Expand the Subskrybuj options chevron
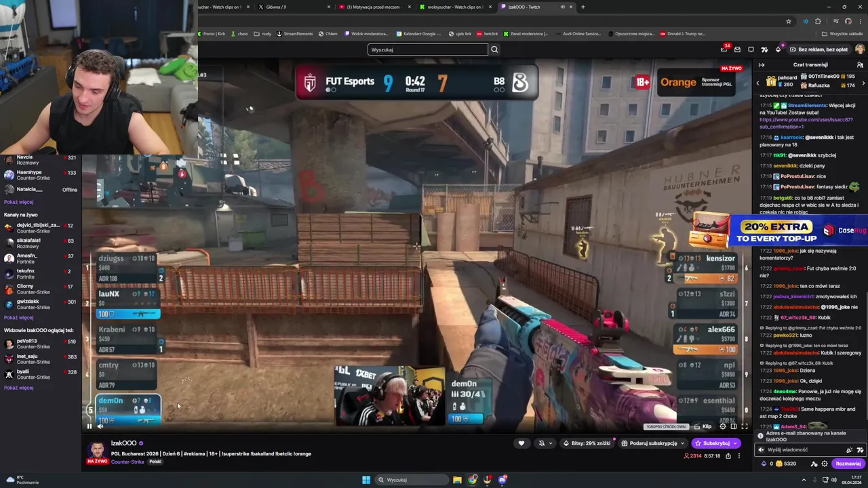This screenshot has width=868, height=488. coord(736,443)
